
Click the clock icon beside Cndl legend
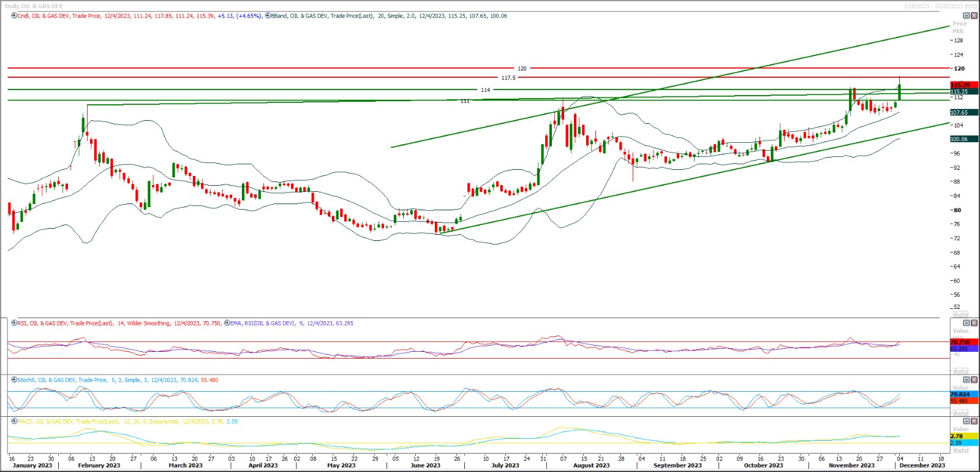tap(14, 16)
